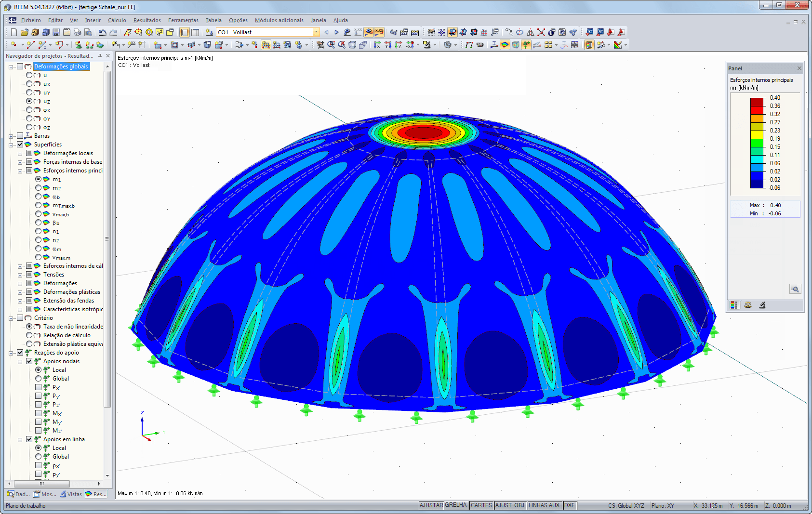812x514 pixels.
Task: Open the CO1 - Volllast load case dropdown
Action: [316, 32]
